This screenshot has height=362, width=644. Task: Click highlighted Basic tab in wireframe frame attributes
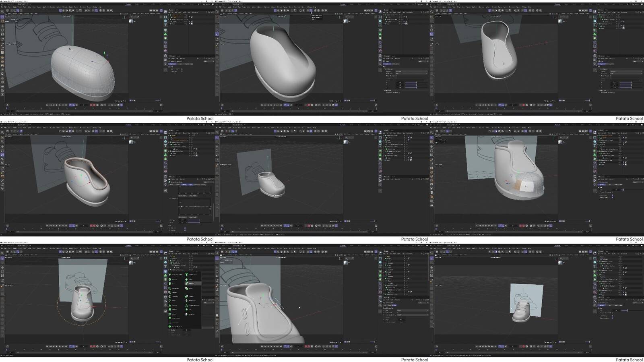(x=172, y=64)
